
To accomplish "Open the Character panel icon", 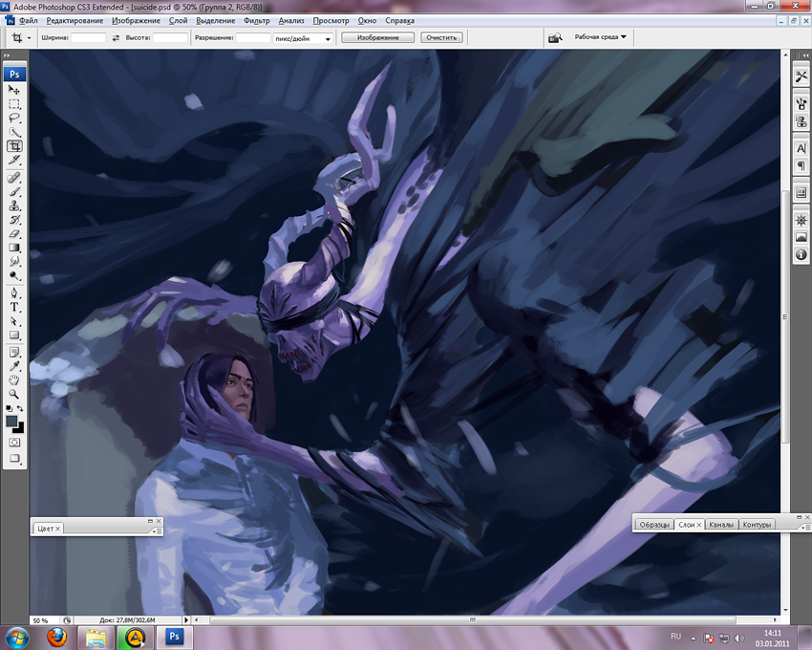I will (x=801, y=149).
